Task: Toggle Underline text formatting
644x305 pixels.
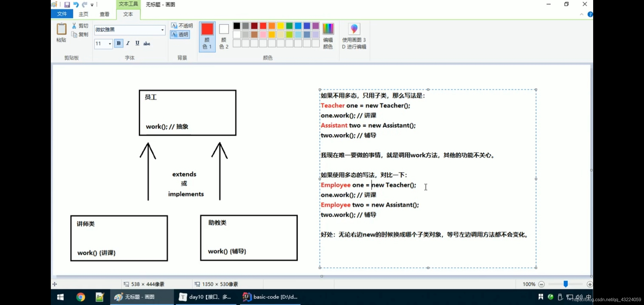Action: coord(137,43)
